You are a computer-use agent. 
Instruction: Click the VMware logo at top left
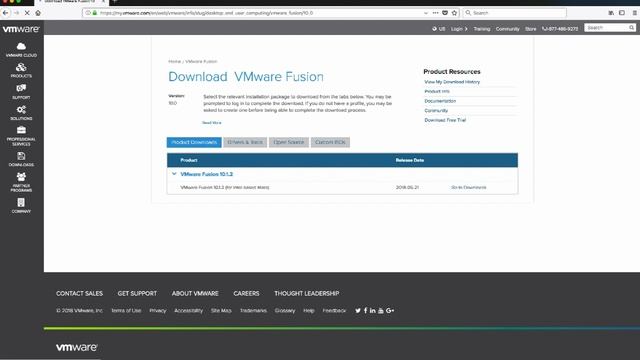[21, 29]
